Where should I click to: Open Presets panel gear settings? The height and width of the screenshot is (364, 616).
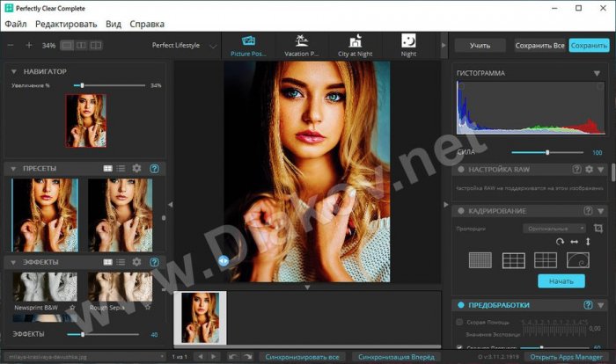(136, 168)
